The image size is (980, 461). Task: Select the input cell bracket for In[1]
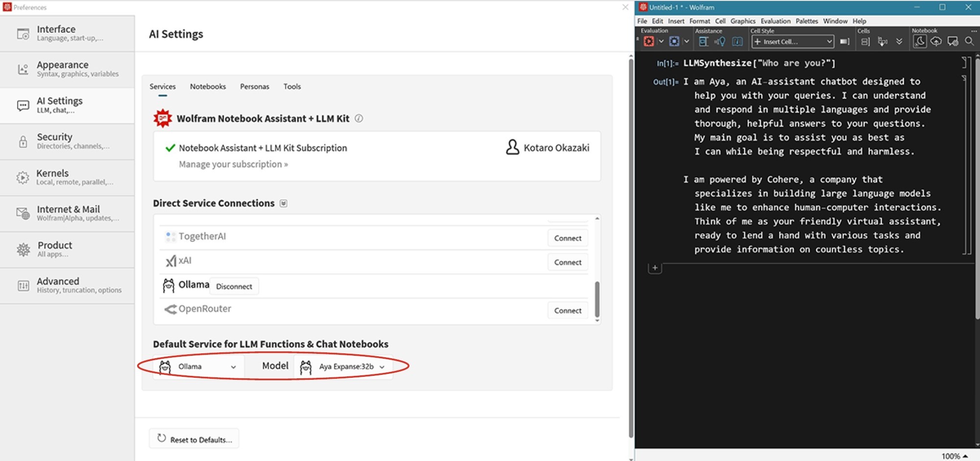click(964, 63)
